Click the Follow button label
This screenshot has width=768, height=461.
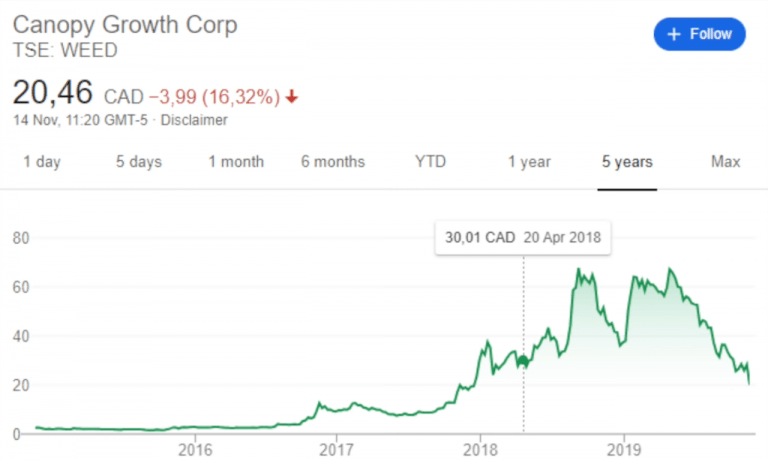[711, 34]
